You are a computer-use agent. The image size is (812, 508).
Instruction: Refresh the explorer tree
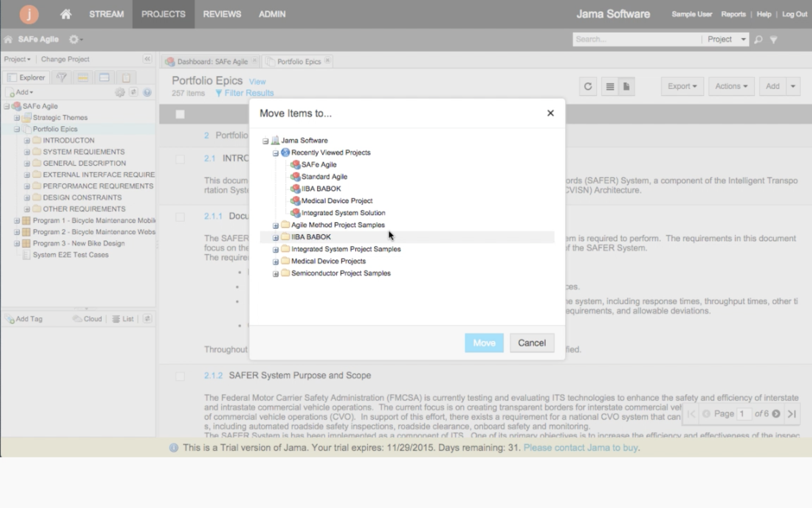click(x=134, y=92)
